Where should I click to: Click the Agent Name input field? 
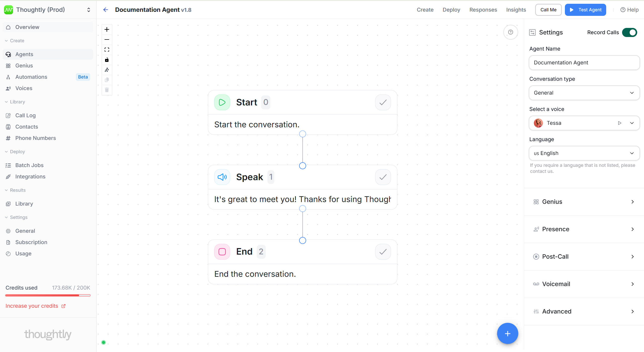584,63
